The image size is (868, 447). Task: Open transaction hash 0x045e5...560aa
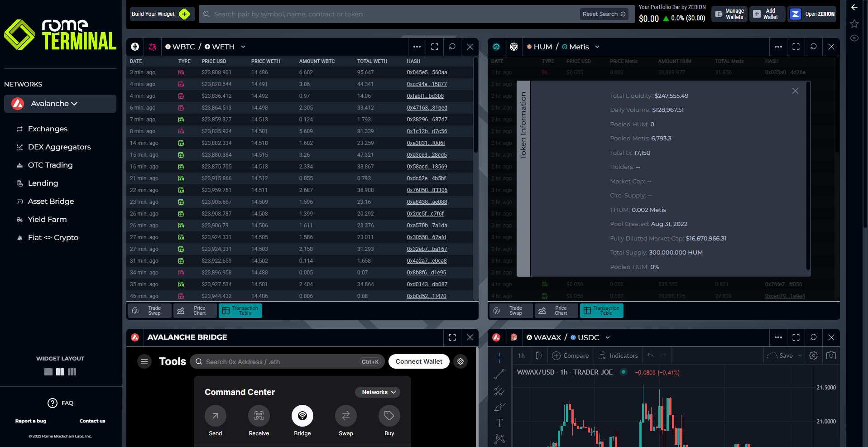[427, 72]
